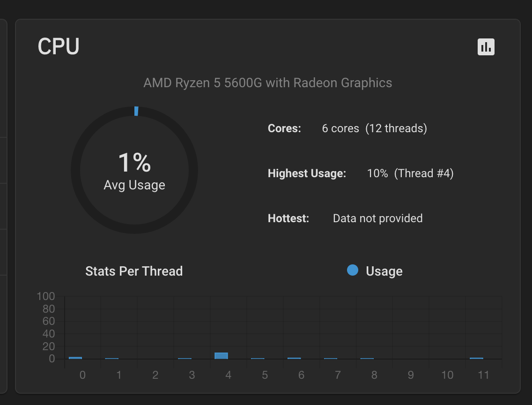
Task: Click x-axis label 9 in chart
Action: pyautogui.click(x=411, y=375)
